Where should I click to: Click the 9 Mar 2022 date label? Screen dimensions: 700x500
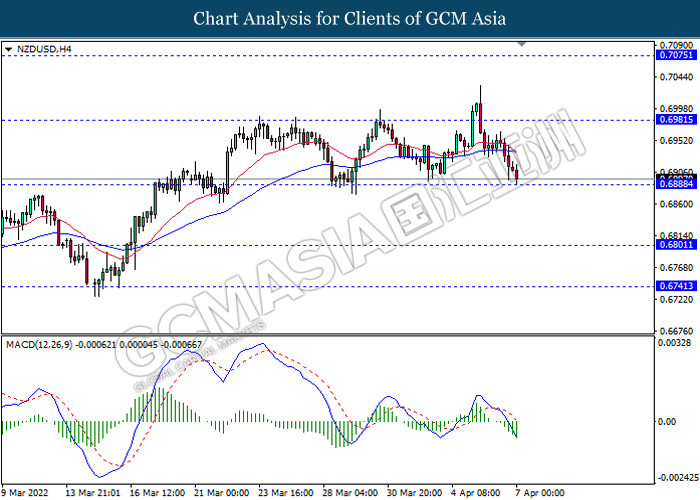click(x=25, y=493)
